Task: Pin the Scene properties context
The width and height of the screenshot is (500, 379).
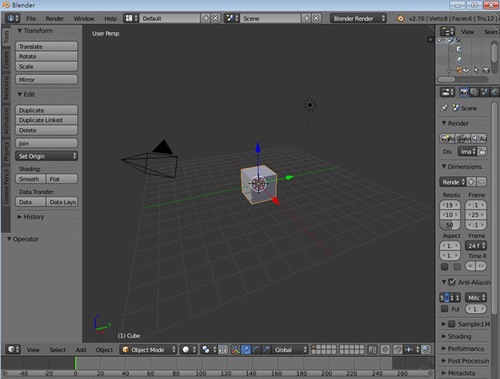Action: point(444,108)
